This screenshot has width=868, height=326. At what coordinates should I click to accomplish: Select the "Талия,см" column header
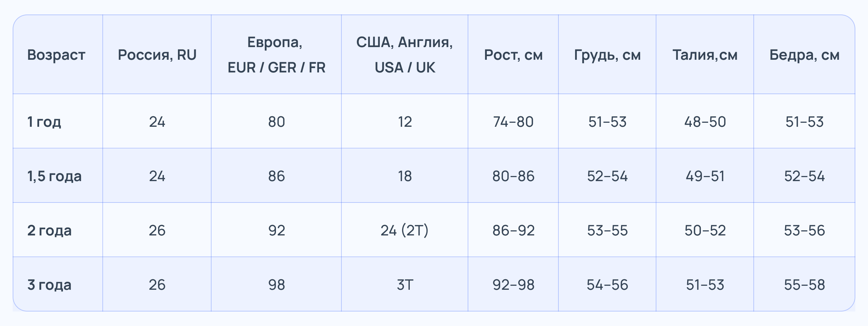pyautogui.click(x=705, y=55)
